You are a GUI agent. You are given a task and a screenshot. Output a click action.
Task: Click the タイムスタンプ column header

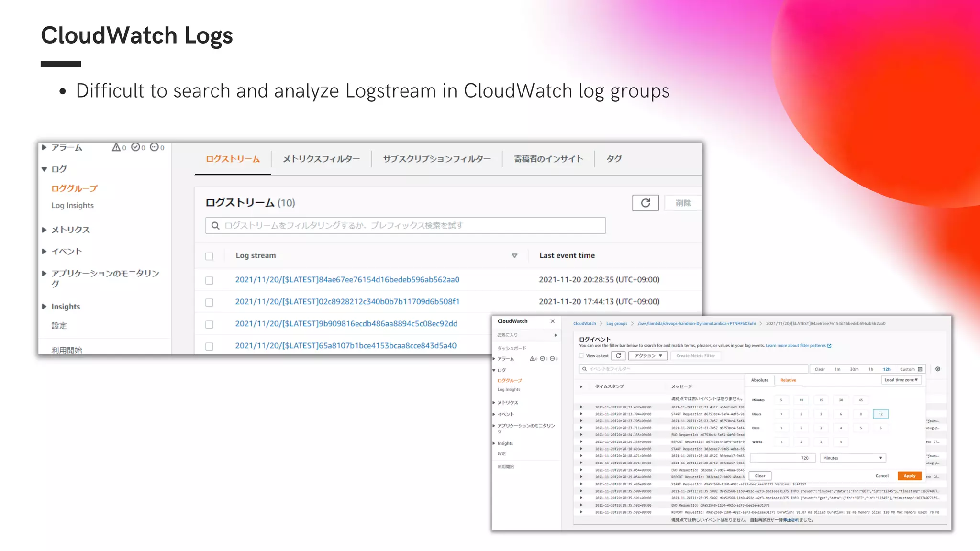[609, 386]
